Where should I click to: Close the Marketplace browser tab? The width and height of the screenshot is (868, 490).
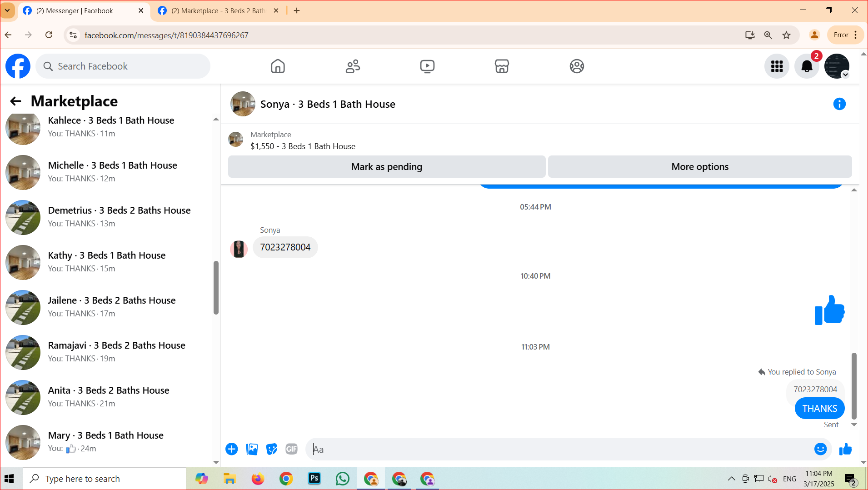[276, 10]
